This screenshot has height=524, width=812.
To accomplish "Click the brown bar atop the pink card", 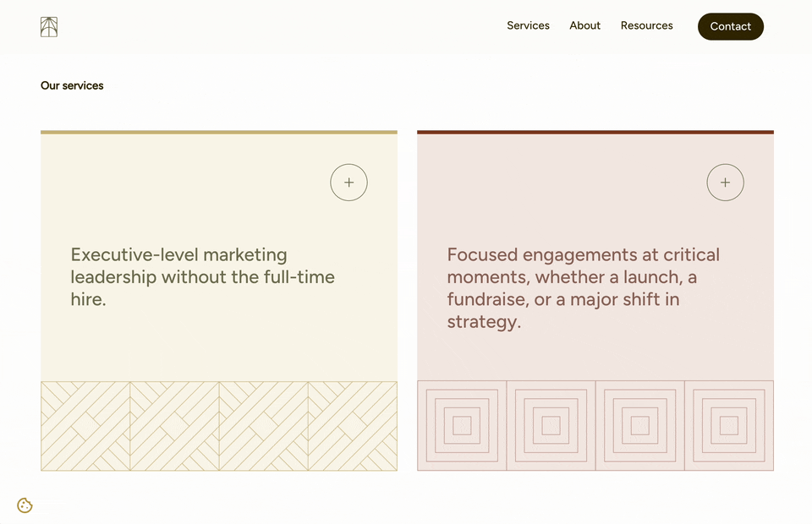I will point(595,132).
